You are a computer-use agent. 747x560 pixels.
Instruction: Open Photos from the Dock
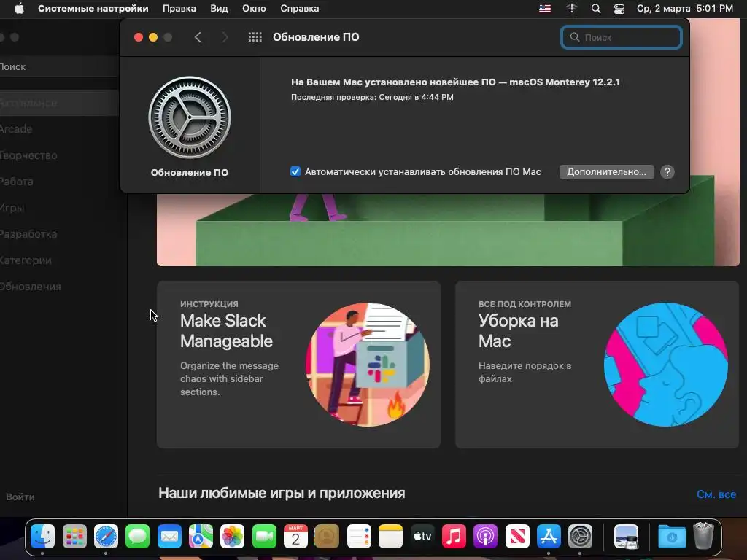(x=233, y=537)
